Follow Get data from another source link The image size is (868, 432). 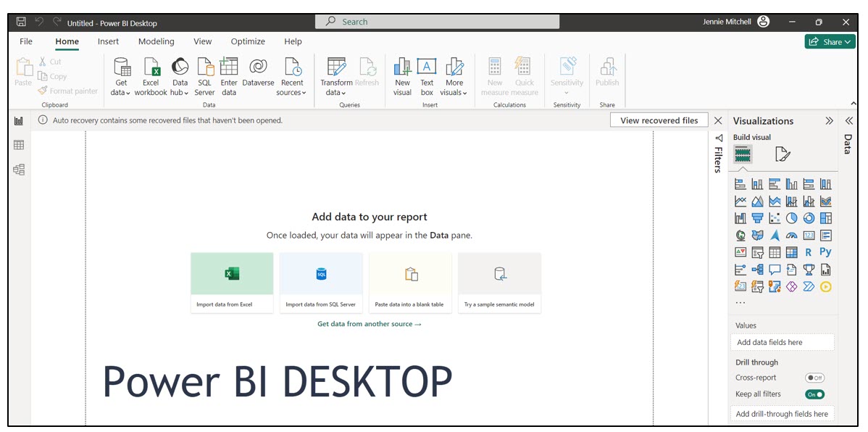coord(370,324)
